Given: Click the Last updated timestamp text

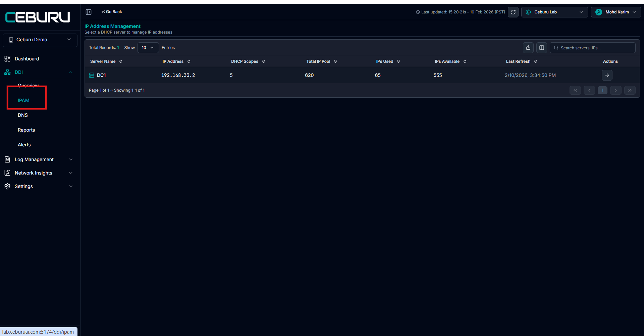Looking at the screenshot, I should (463, 12).
